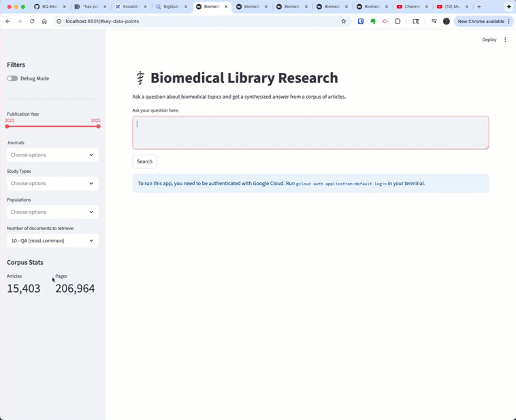Click New Chrome available update button
Viewport: 516px width, 420px height.
[x=483, y=21]
